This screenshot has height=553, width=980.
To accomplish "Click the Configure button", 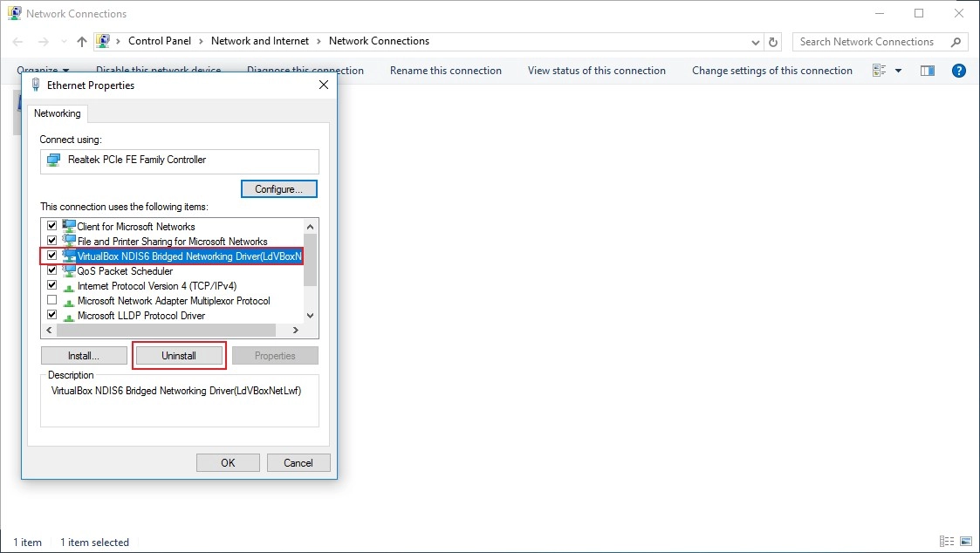I will tap(278, 189).
